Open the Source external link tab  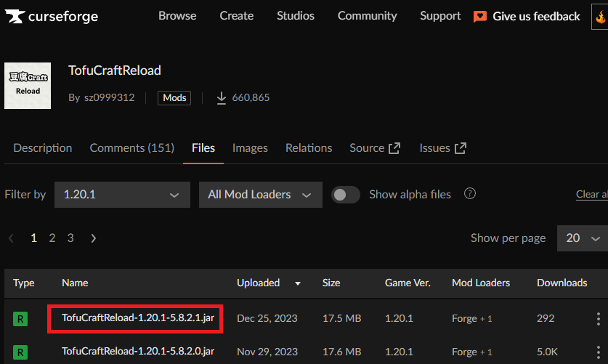pyautogui.click(x=375, y=147)
